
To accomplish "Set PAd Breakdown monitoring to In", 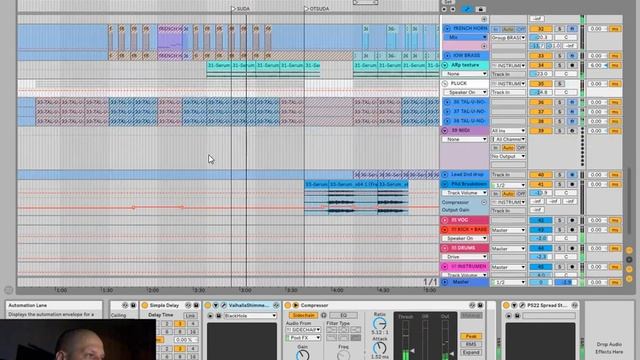I will tap(495, 193).
